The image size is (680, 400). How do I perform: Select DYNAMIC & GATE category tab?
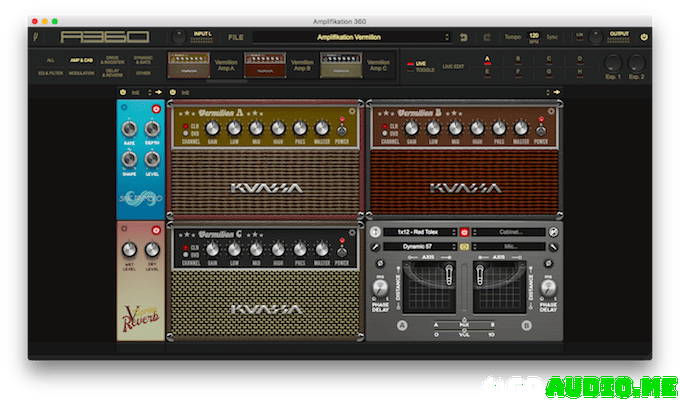coord(143,60)
